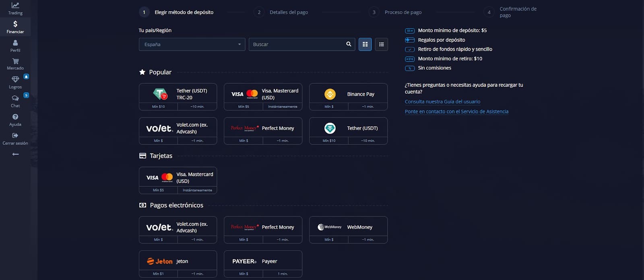Click the Retiro de fondos rápido icon

click(x=410, y=49)
